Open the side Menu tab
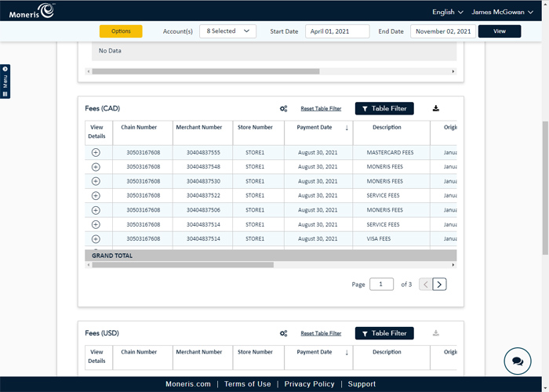This screenshot has height=392, width=549. [5, 82]
